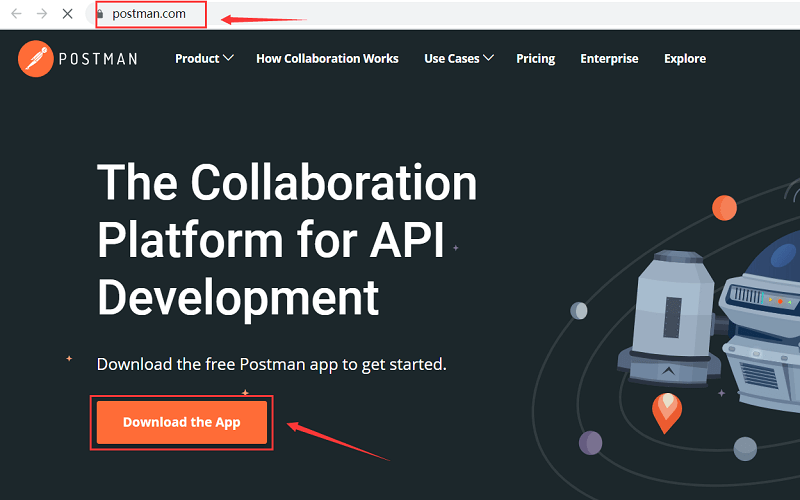Open How Collaboration Works page
The height and width of the screenshot is (500, 800).
(327, 59)
